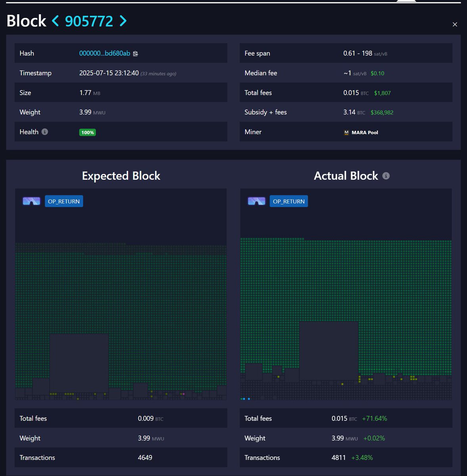Toggle goggles filter icon in Expected Block
This screenshot has width=467, height=476.
pyautogui.click(x=31, y=201)
